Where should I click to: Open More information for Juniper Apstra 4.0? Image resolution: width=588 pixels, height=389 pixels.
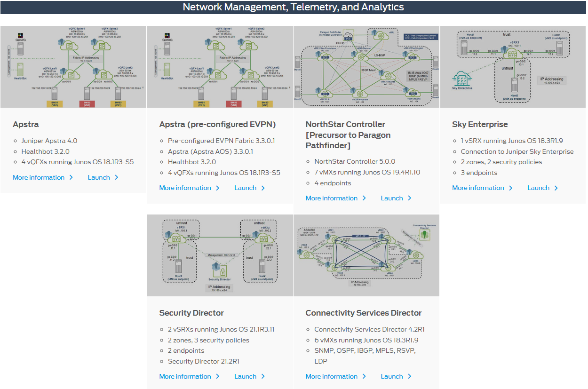coord(39,177)
